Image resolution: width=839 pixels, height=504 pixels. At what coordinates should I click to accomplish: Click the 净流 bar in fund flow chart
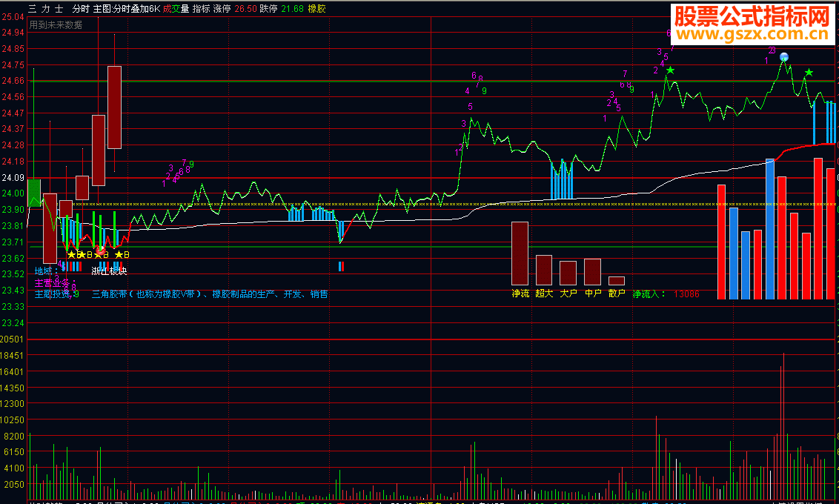click(520, 253)
